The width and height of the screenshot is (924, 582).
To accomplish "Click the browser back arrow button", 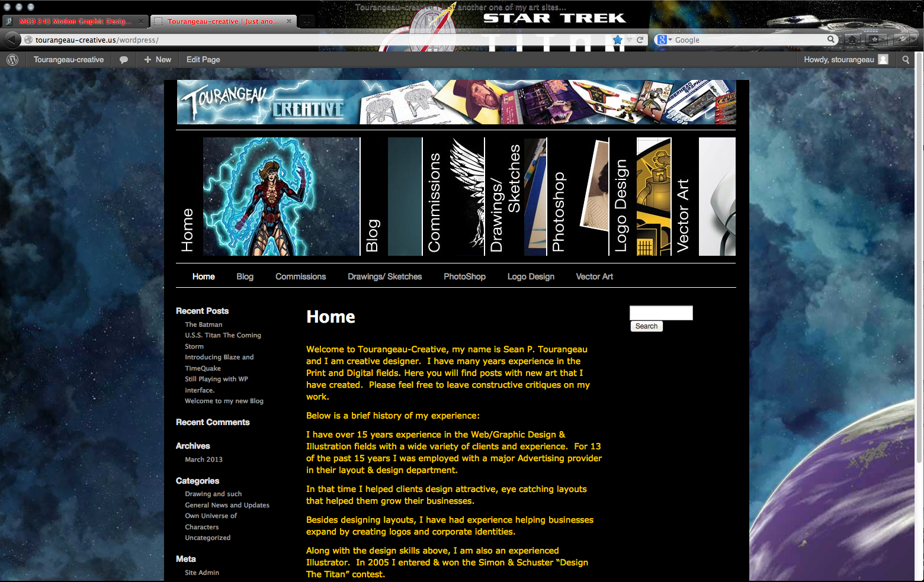I will tap(11, 40).
